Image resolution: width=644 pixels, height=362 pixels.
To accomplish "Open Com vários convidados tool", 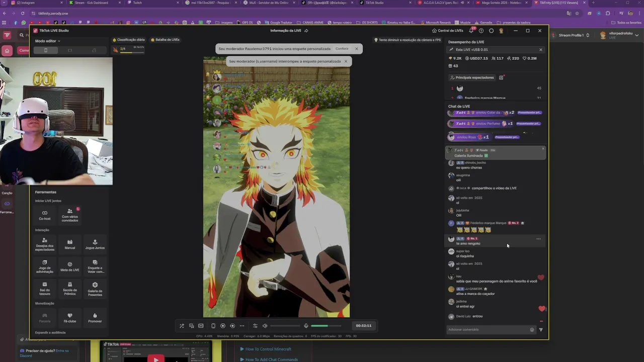I will pyautogui.click(x=70, y=215).
